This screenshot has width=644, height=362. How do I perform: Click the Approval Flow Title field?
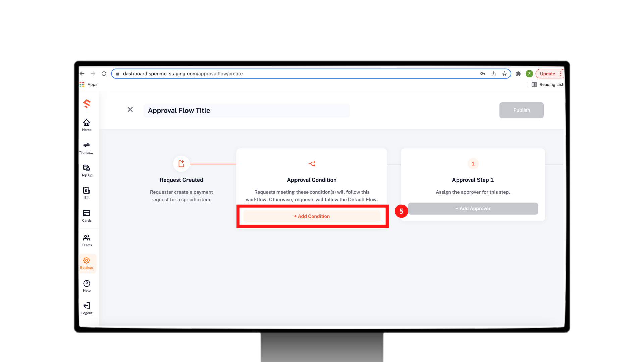click(247, 110)
